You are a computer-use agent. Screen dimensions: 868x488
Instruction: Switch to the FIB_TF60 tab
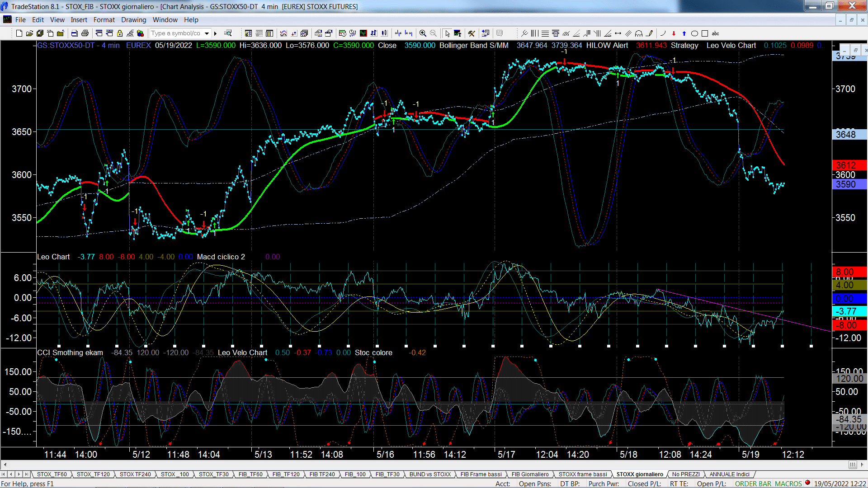pos(250,474)
